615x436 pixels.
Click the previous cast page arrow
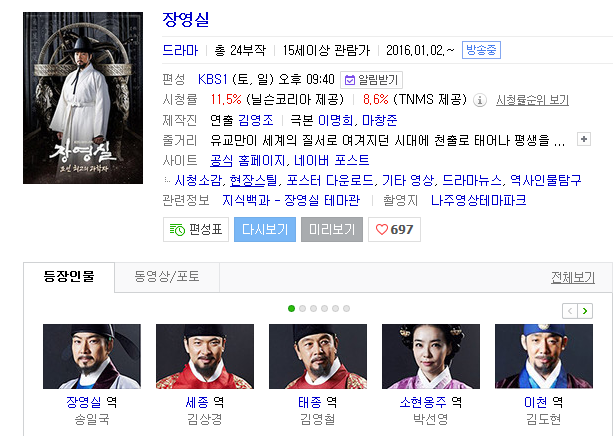tap(570, 311)
